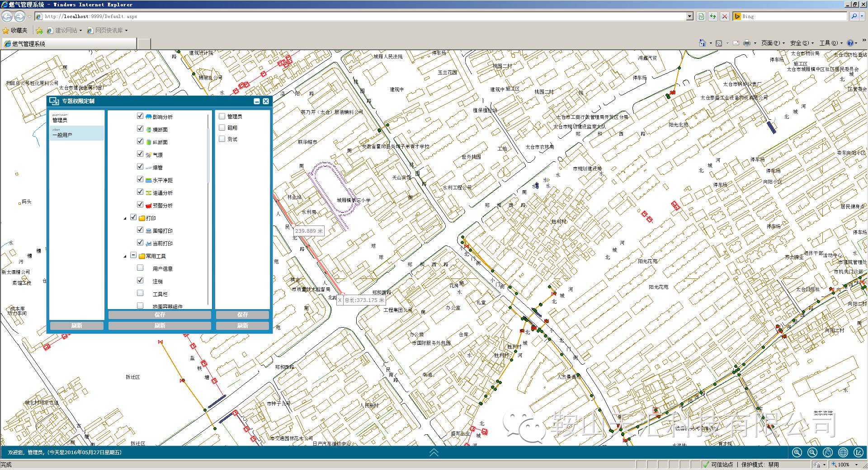Open the print options dropdown arrow

[755, 43]
